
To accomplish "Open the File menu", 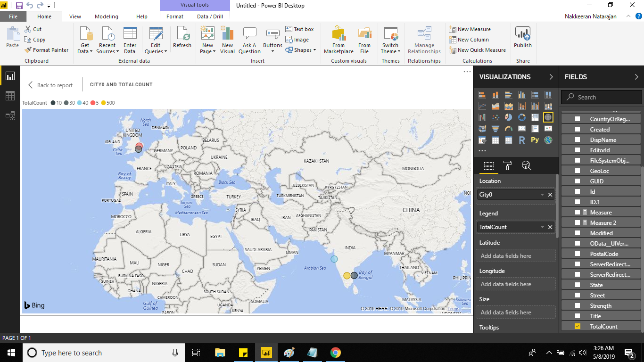I will [x=13, y=16].
